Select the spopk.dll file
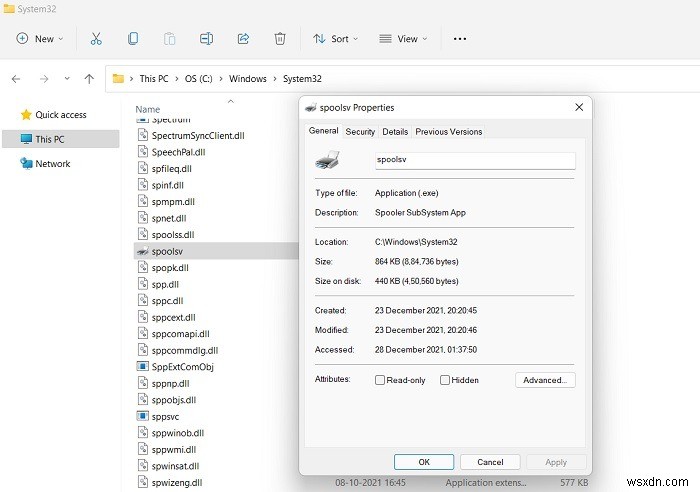Viewport: 700px width, 492px height. 170,268
